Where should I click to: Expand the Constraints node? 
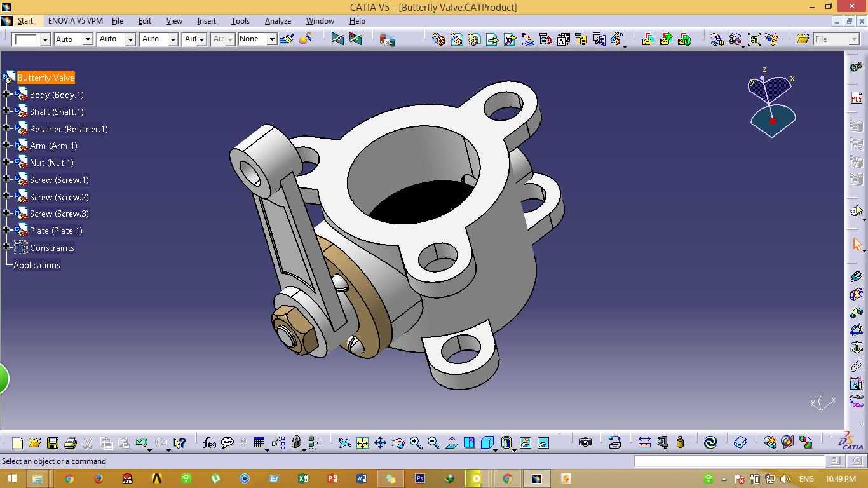[6, 247]
